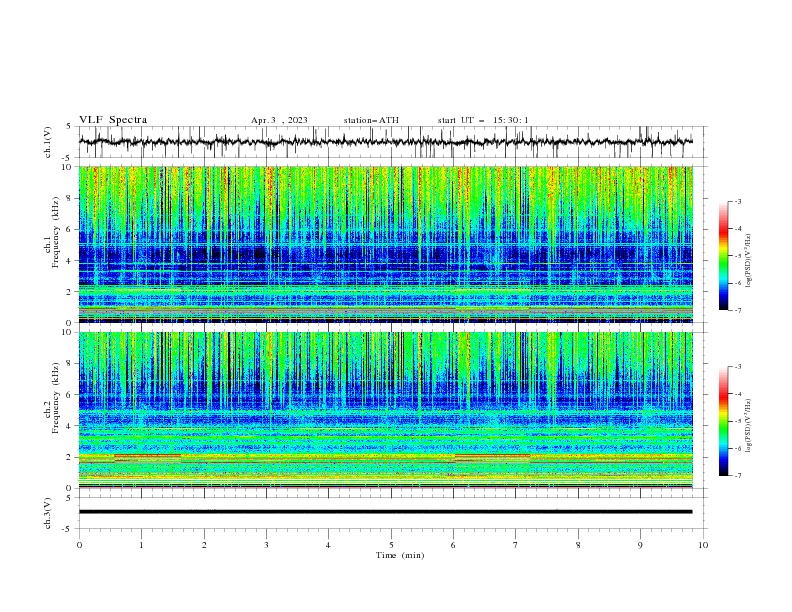This screenshot has height=612, width=792.
Task: Select the date text "Apr. 3 , 2023"
Action: click(x=279, y=120)
